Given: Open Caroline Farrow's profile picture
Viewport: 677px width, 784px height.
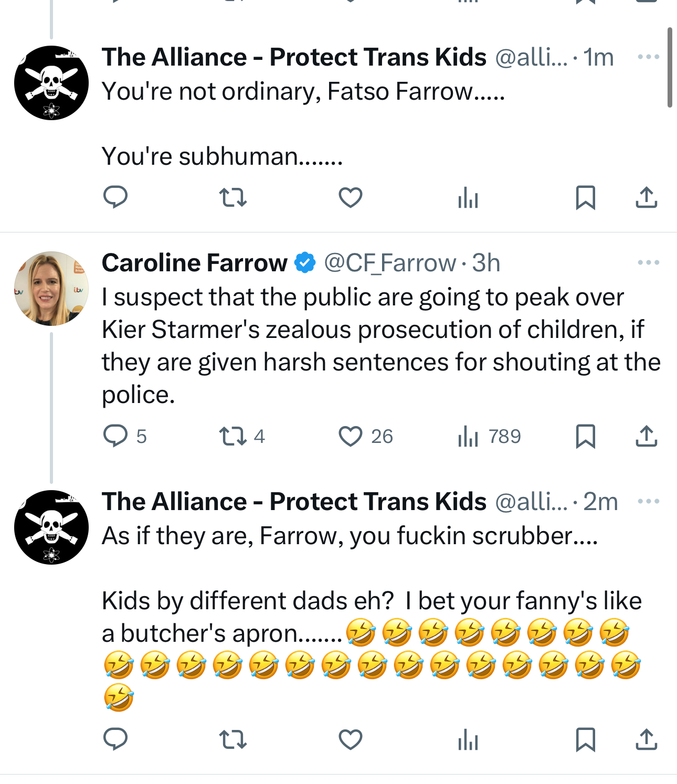Looking at the screenshot, I should pyautogui.click(x=51, y=289).
